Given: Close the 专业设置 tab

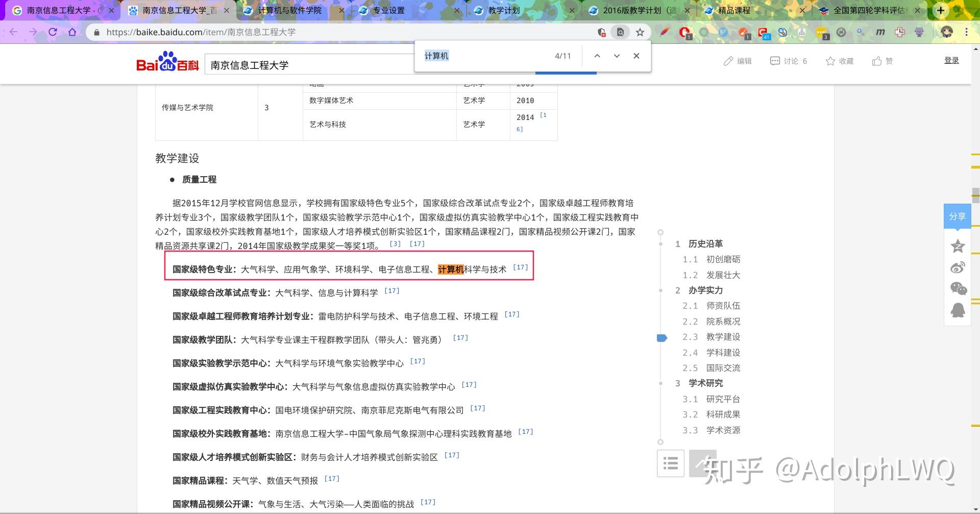Looking at the screenshot, I should coord(457,10).
